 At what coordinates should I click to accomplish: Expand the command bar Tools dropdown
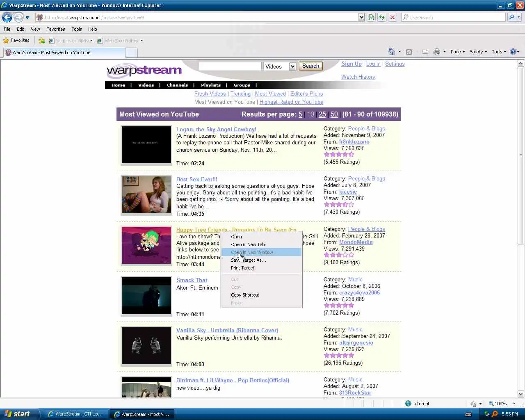pyautogui.click(x=499, y=52)
